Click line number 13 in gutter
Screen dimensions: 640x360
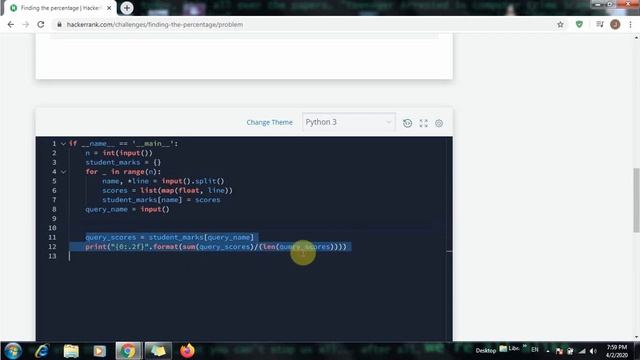coord(52,256)
